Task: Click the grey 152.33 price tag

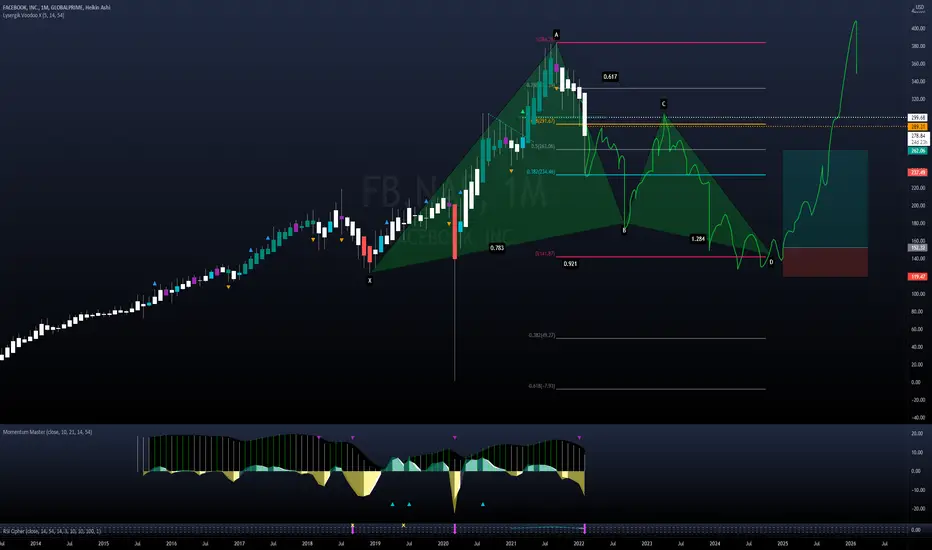Action: [918, 247]
